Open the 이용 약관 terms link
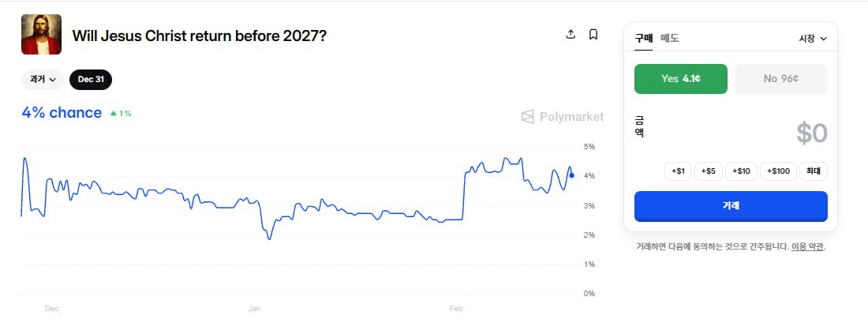This screenshot has width=868, height=323. click(x=807, y=246)
